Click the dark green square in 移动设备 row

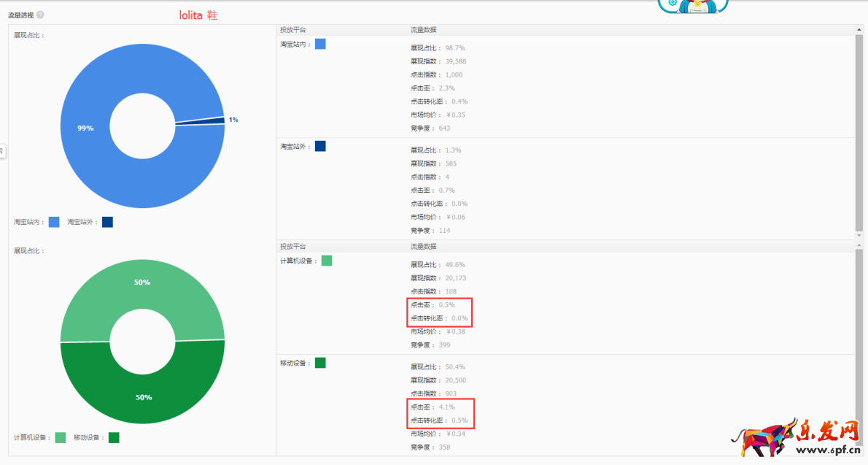pos(320,363)
